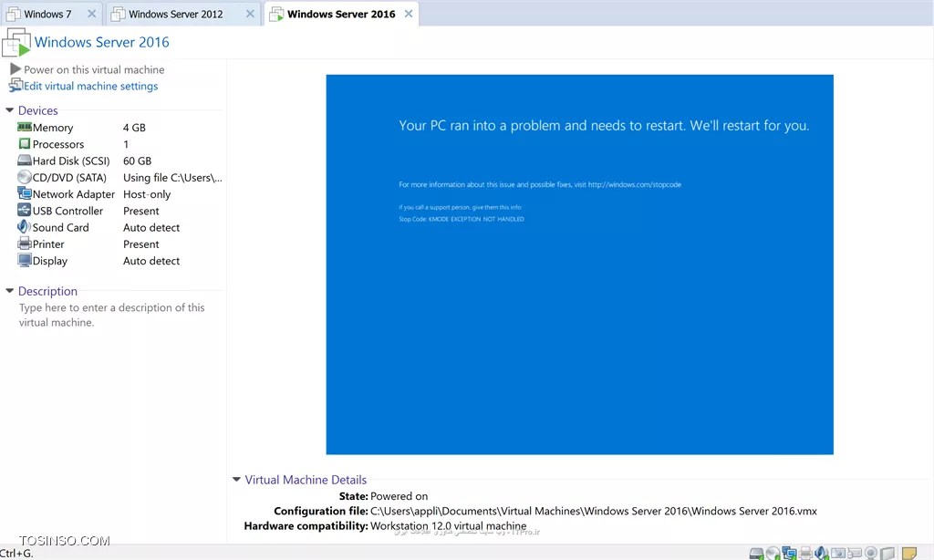This screenshot has height=560, width=934.
Task: Click the Processors icon in Devices
Action: coord(25,143)
